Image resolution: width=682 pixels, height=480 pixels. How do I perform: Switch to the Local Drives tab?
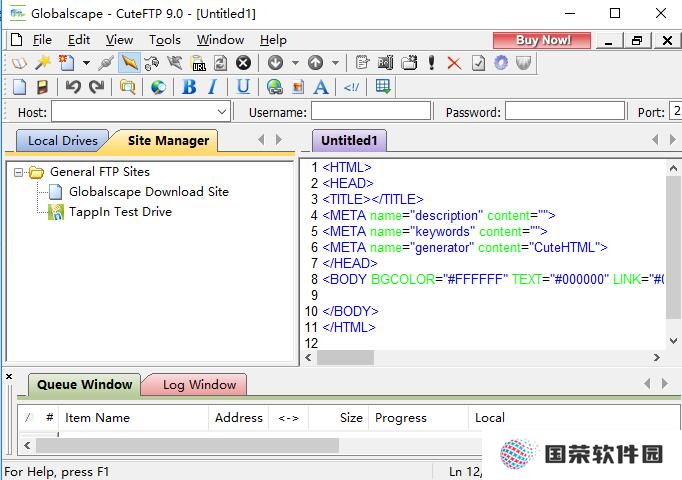click(63, 141)
